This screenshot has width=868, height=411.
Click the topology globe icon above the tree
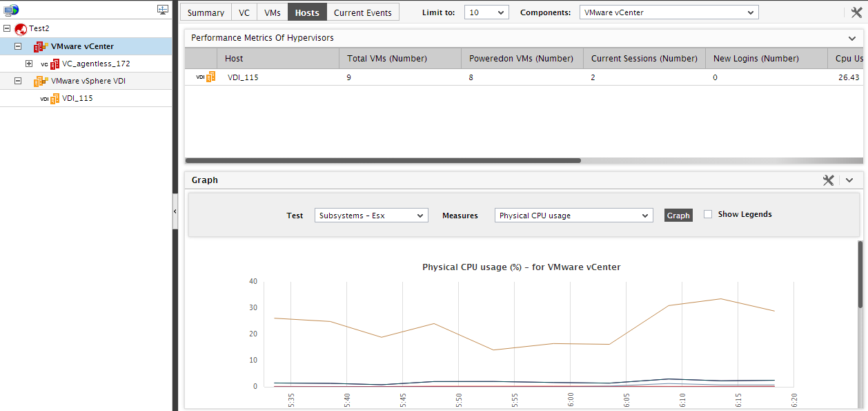pos(11,10)
